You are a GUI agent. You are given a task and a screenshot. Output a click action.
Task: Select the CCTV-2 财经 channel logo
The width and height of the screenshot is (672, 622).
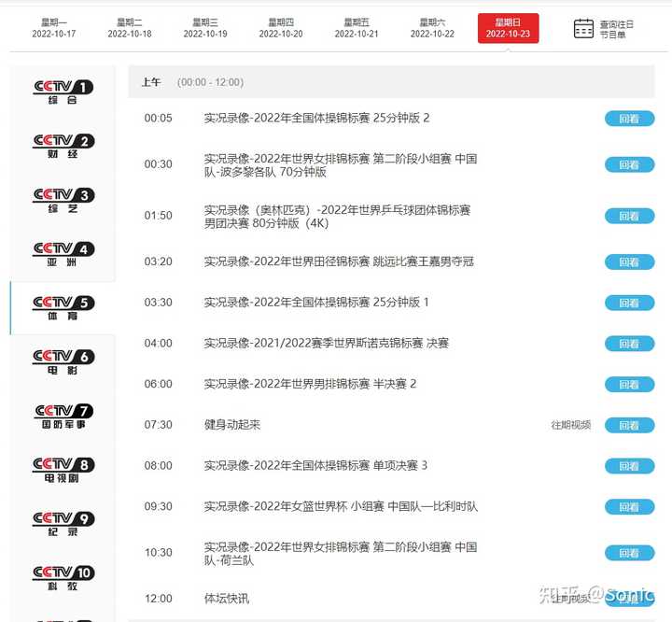point(63,147)
